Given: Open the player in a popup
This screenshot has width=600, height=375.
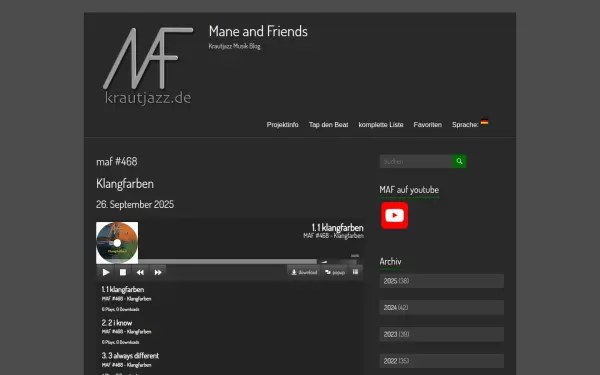Looking at the screenshot, I should (x=335, y=272).
